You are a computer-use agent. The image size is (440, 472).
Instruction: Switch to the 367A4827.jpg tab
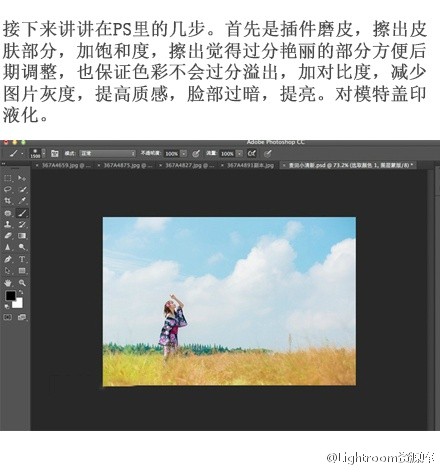coord(190,165)
